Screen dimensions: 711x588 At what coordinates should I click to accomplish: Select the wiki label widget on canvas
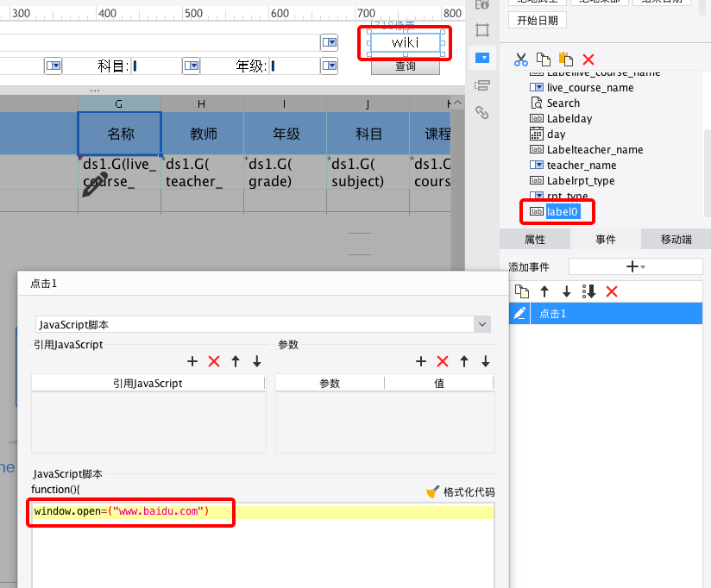pos(406,43)
